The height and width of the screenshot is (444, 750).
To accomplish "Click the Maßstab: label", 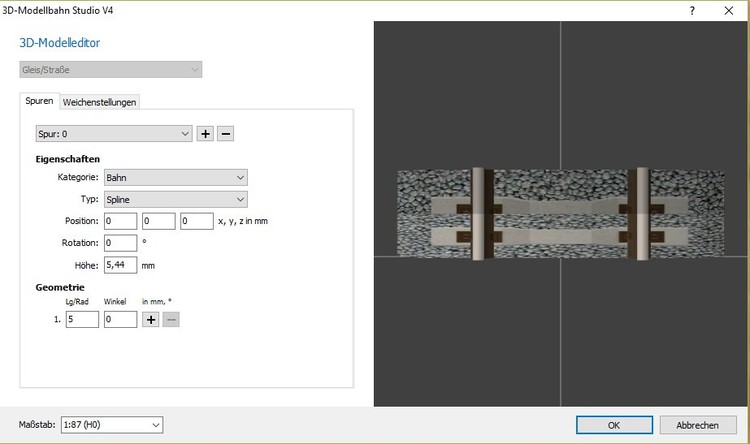I will click(x=37, y=424).
